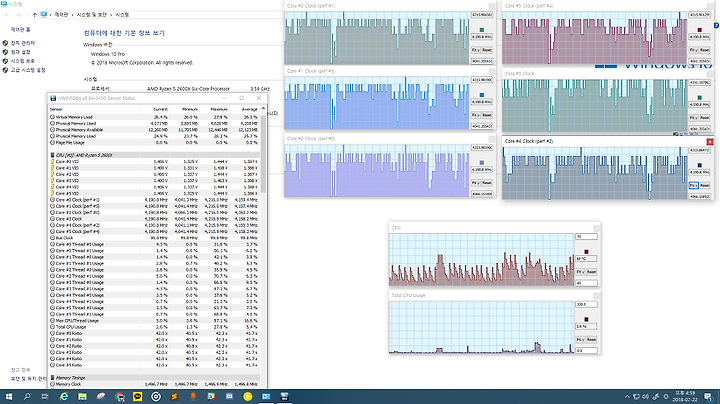Open yellow play-button media player on taskbar
The width and height of the screenshot is (720, 404).
pos(248,397)
